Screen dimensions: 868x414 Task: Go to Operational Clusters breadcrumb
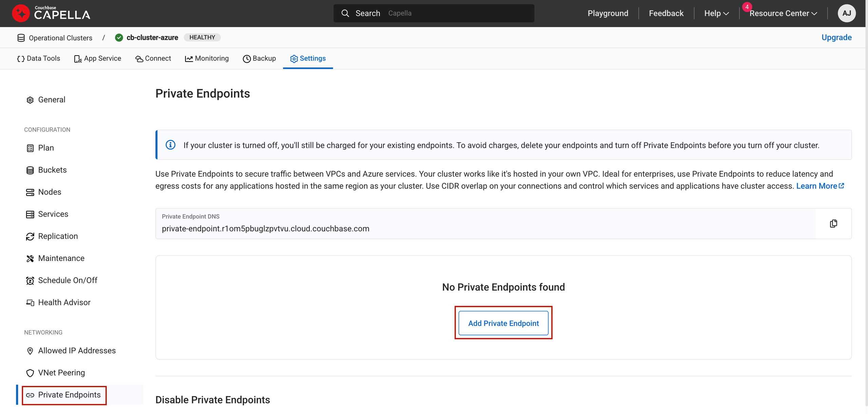[x=60, y=38]
